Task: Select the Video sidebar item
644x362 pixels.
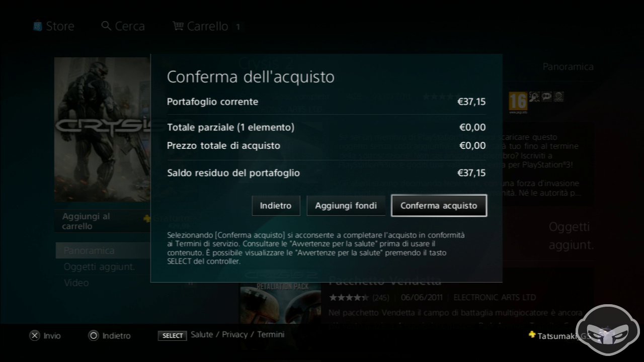Action: point(76,283)
